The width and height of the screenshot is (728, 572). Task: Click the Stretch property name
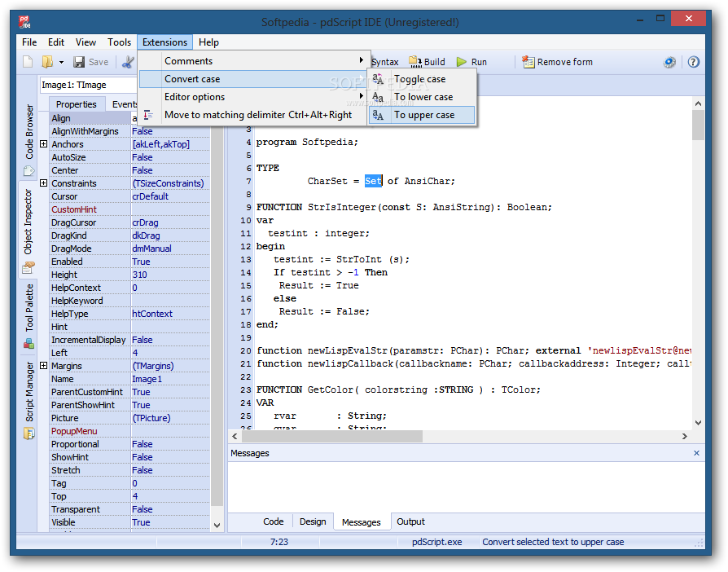[65, 470]
